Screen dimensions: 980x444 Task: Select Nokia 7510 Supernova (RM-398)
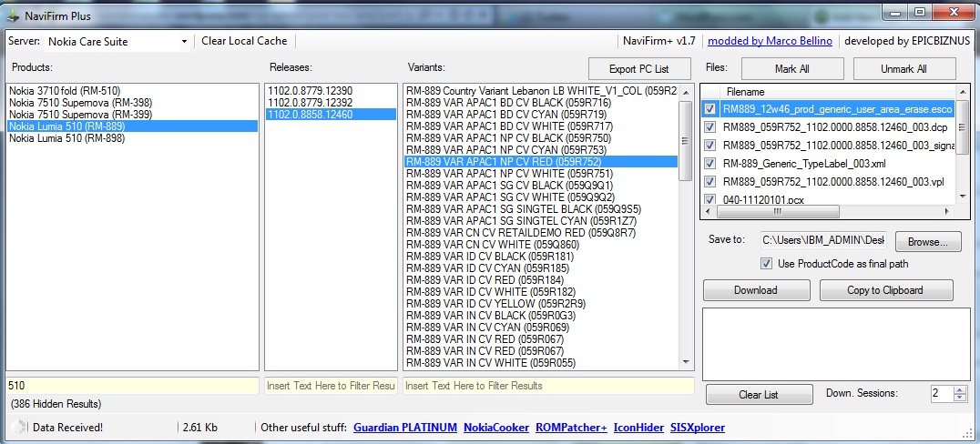tap(132, 103)
